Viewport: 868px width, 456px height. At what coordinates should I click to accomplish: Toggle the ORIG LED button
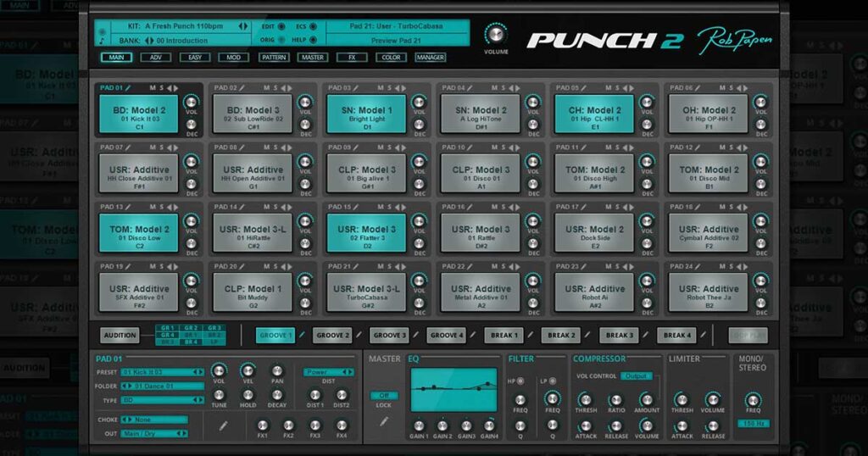coord(281,40)
